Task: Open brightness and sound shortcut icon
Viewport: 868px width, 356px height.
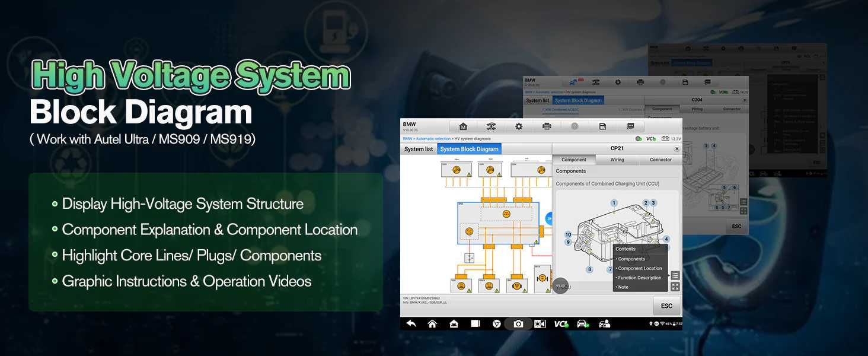Action: coord(540,323)
